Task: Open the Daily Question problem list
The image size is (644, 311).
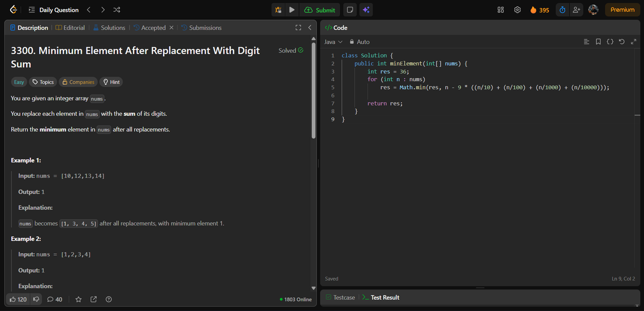Action: 53,10
